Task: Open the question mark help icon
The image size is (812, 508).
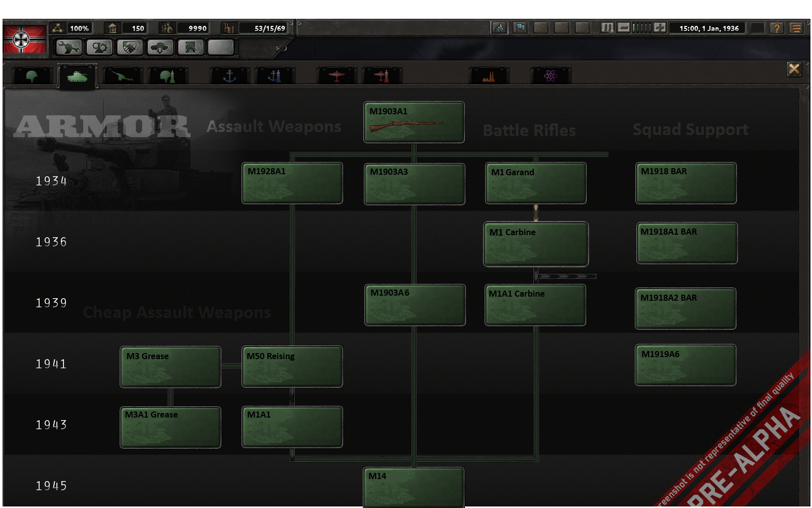Action: pos(776,28)
